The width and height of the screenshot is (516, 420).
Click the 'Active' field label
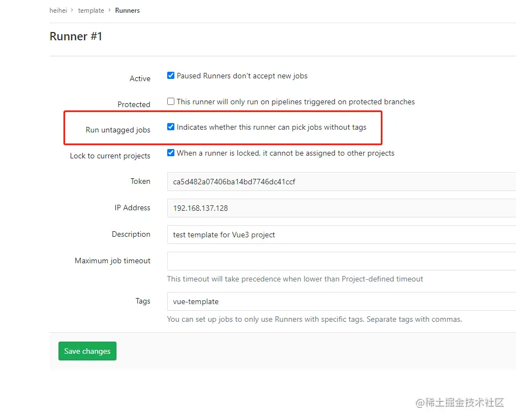pos(140,78)
